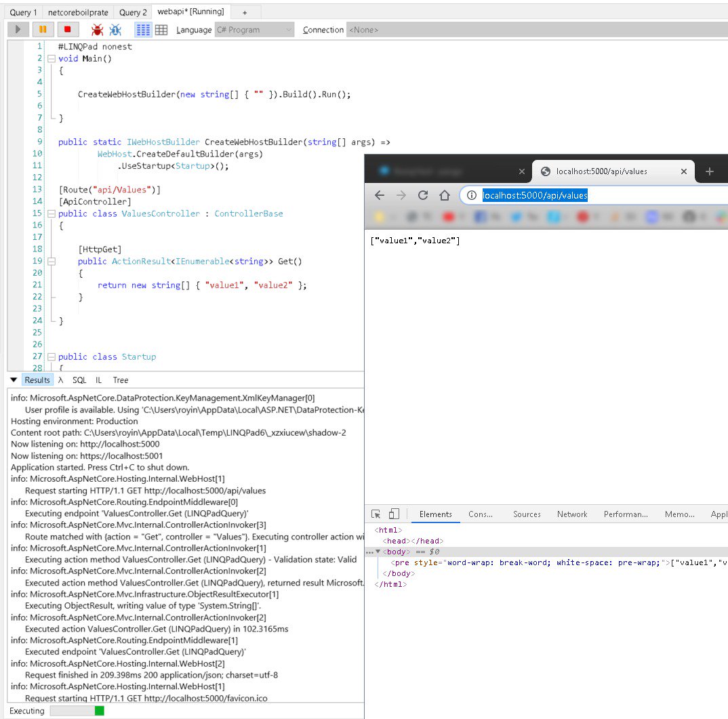Select the localhost:5000/api/values browser tab
Screen dimensions: 728x719
pos(613,171)
